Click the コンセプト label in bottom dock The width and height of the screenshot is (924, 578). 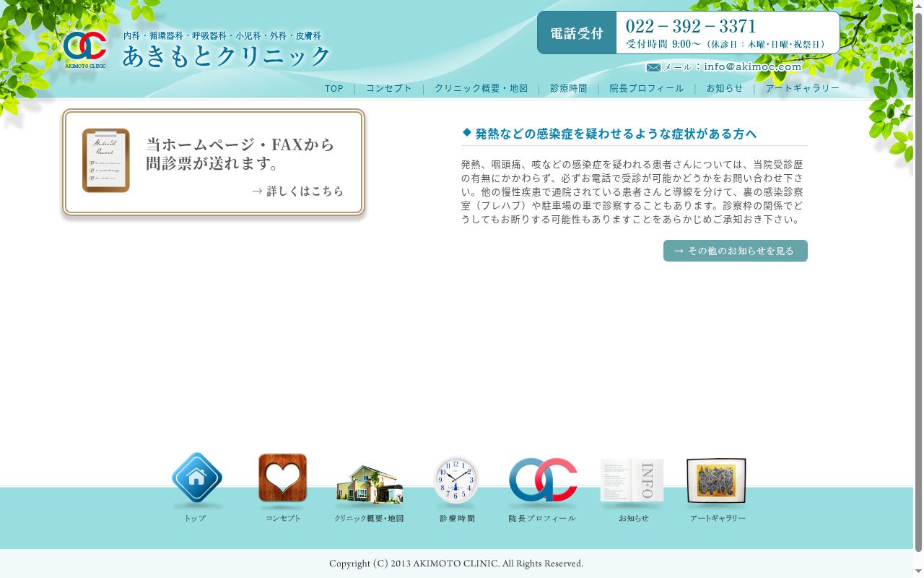click(x=283, y=519)
